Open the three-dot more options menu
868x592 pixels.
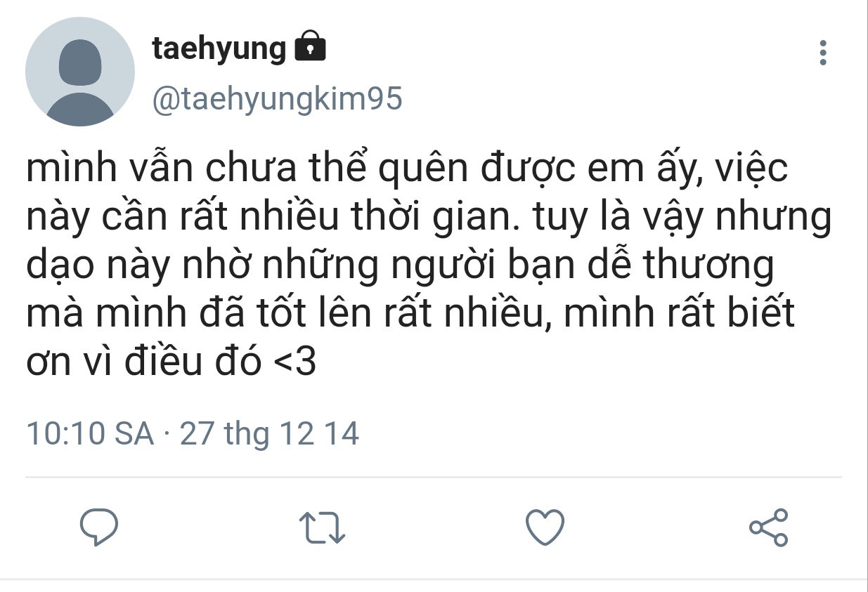(x=823, y=53)
